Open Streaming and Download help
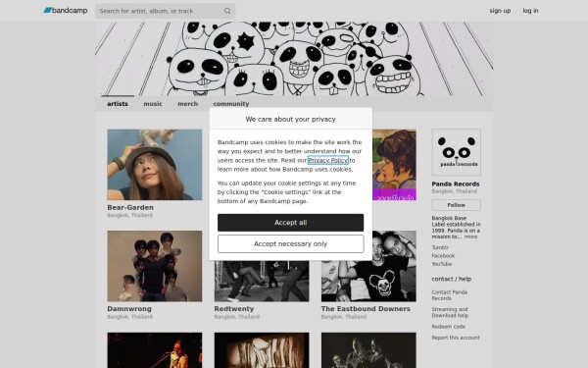Viewport: 588px width, 368px height. (x=450, y=312)
